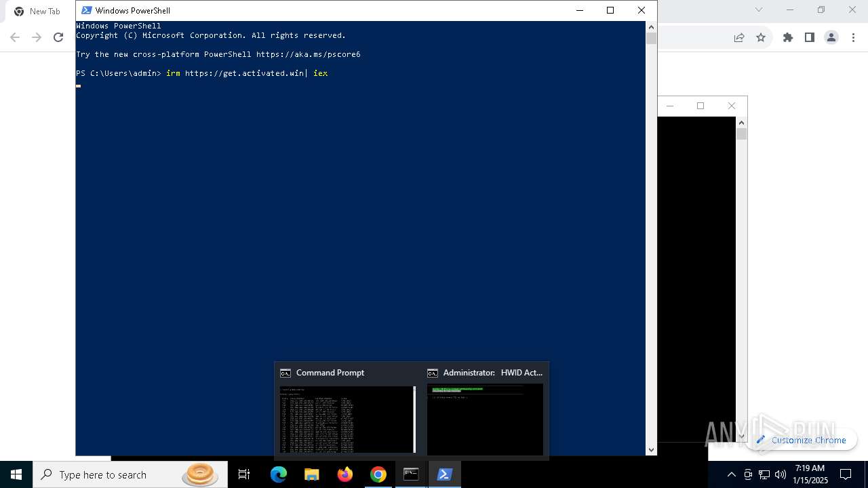868x488 pixels.
Task: Click PowerShell scrollbar down arrow
Action: pyautogui.click(x=651, y=449)
